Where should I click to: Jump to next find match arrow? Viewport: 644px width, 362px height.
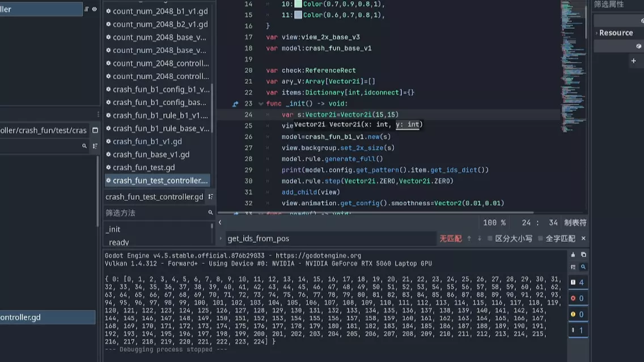point(479,239)
